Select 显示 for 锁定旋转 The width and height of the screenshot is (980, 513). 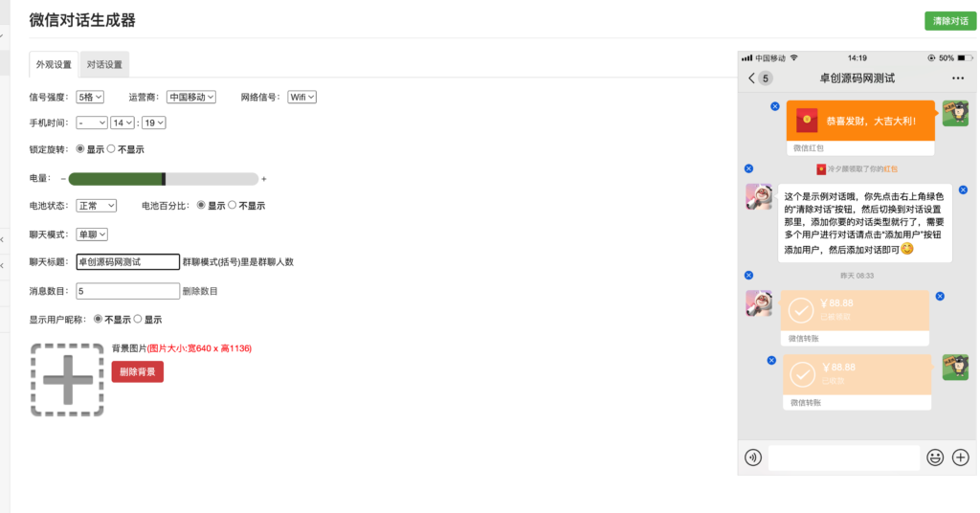click(80, 148)
